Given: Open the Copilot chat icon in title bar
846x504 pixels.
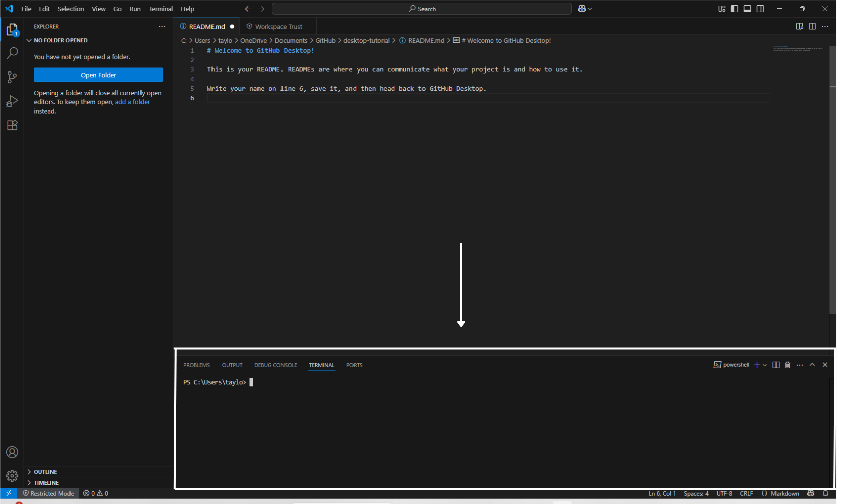Looking at the screenshot, I should [582, 9].
